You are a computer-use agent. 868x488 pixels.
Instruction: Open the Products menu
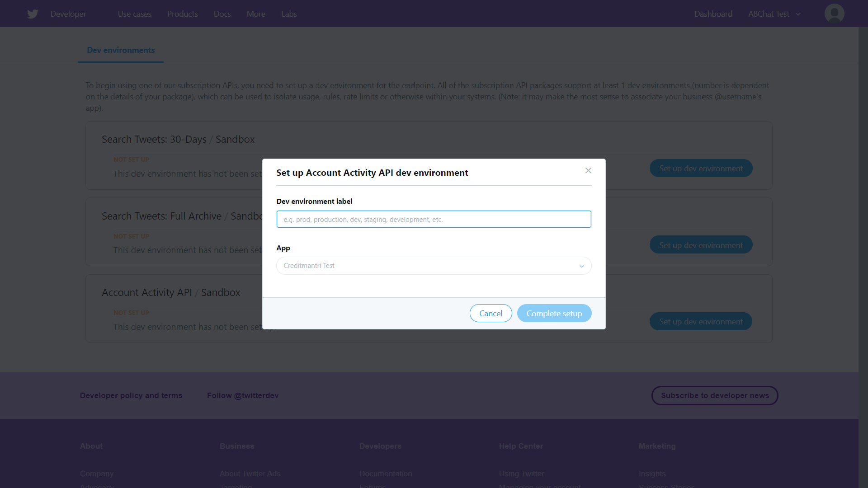pos(183,14)
